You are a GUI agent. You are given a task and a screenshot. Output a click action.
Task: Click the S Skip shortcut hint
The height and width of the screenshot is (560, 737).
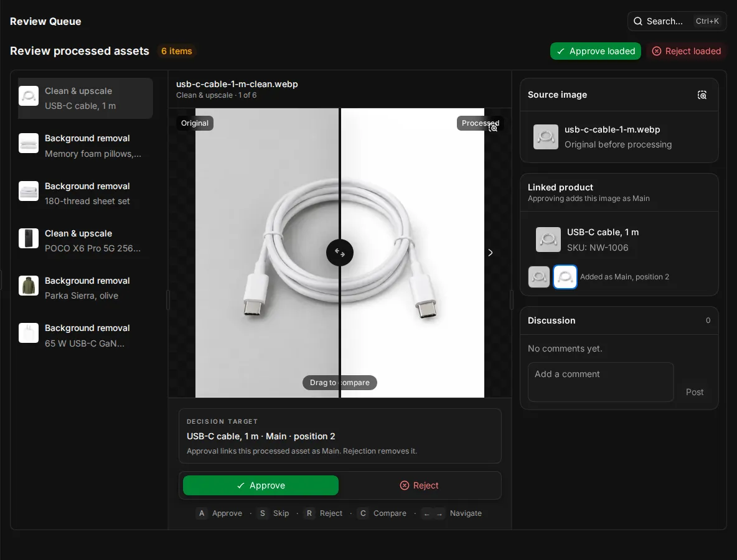pos(273,513)
